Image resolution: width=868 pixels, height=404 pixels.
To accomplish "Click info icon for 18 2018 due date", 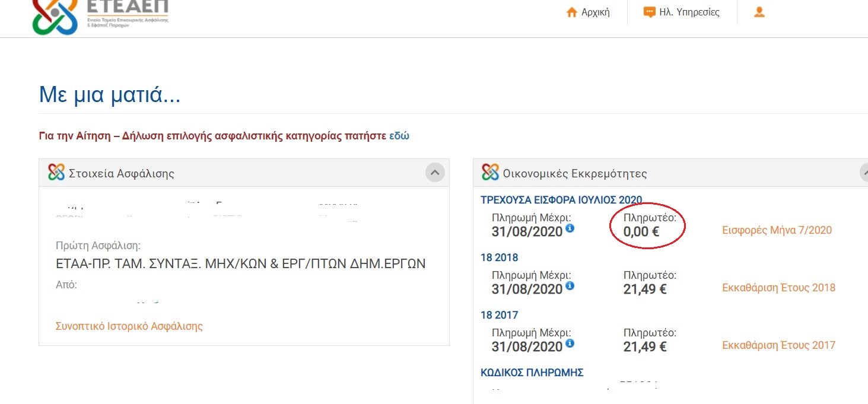I will tap(570, 285).
